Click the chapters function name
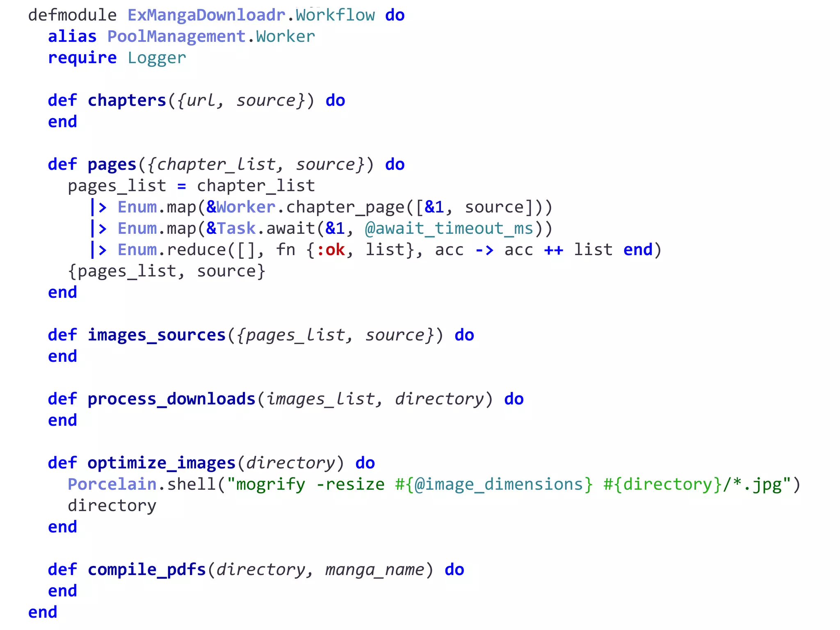The image size is (840, 630). tap(127, 100)
